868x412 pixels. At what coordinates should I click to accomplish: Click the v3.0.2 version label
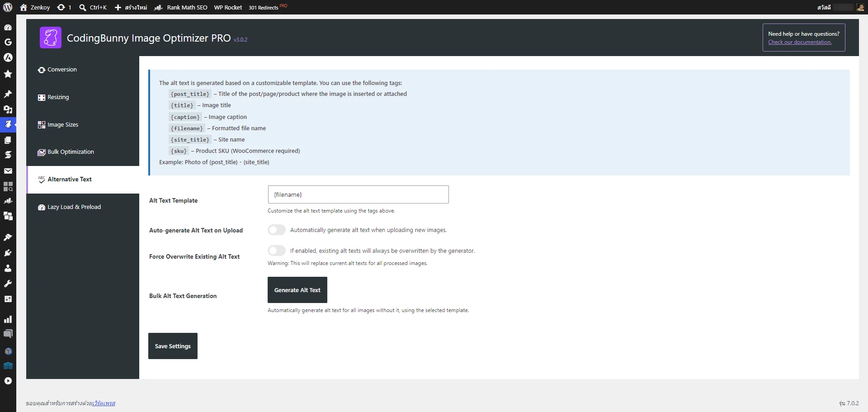(241, 40)
